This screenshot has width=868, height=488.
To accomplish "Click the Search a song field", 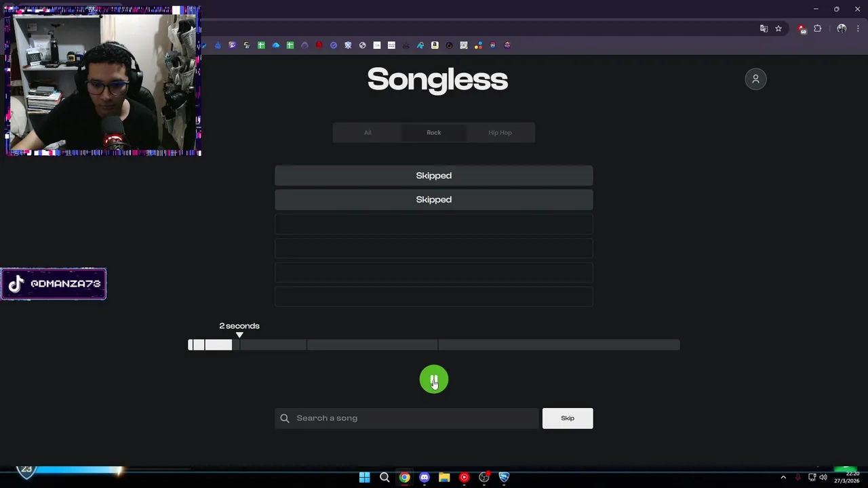I will point(407,418).
